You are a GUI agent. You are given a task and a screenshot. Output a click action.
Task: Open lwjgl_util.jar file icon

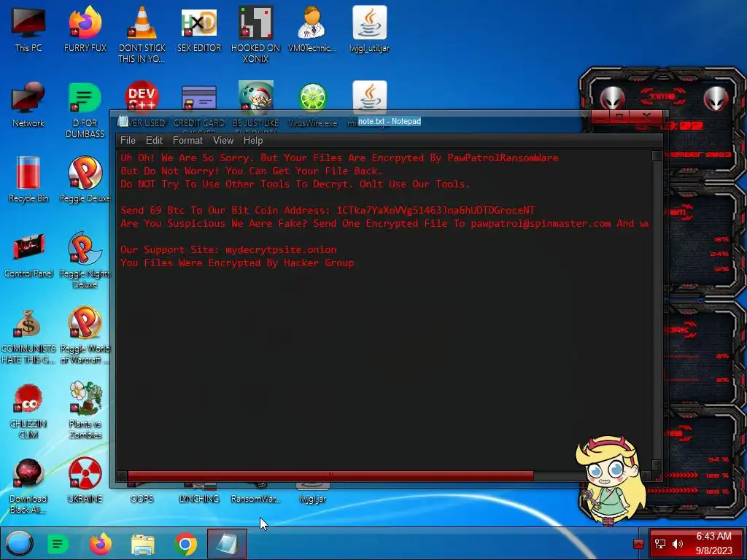tap(370, 30)
